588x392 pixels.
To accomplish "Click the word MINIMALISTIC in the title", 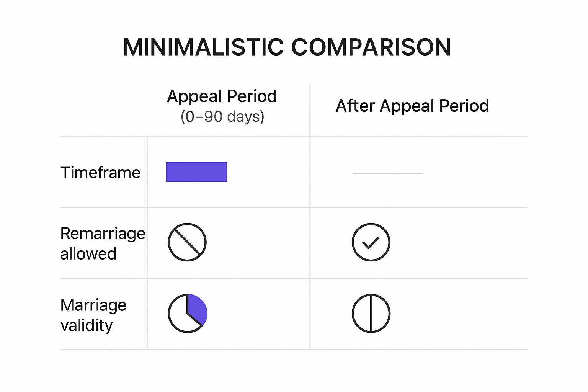I will click(x=203, y=47).
